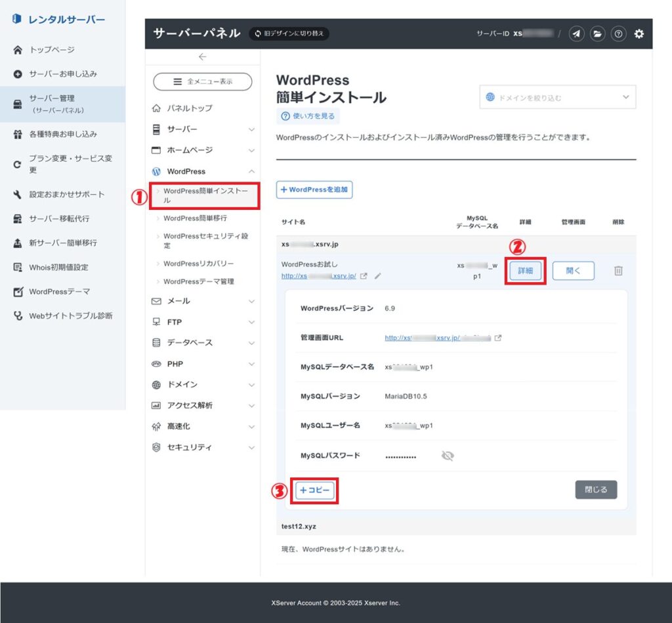The width and height of the screenshot is (672, 623).
Task: Edit site name with pencil icon
Action: 377,276
